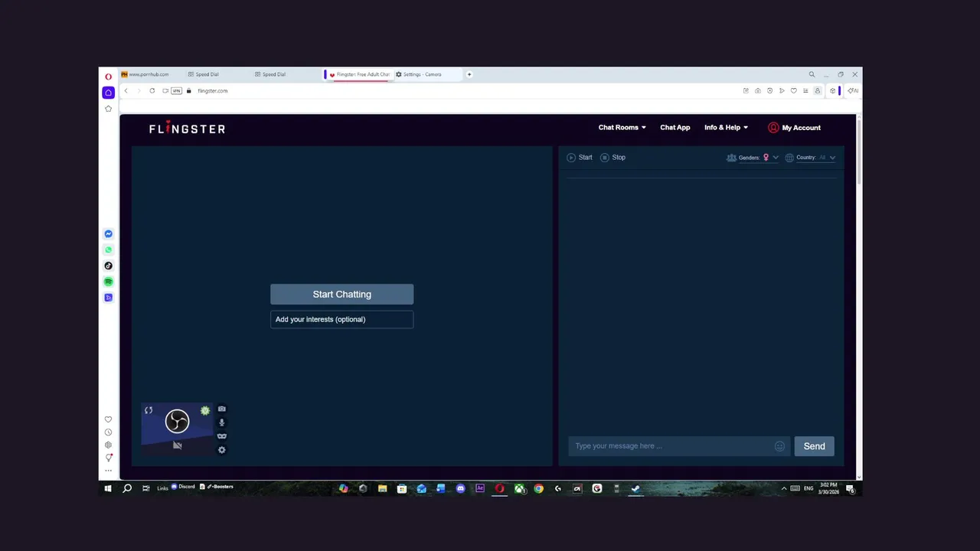Open Google Chrome from the taskbar

pyautogui.click(x=538, y=488)
